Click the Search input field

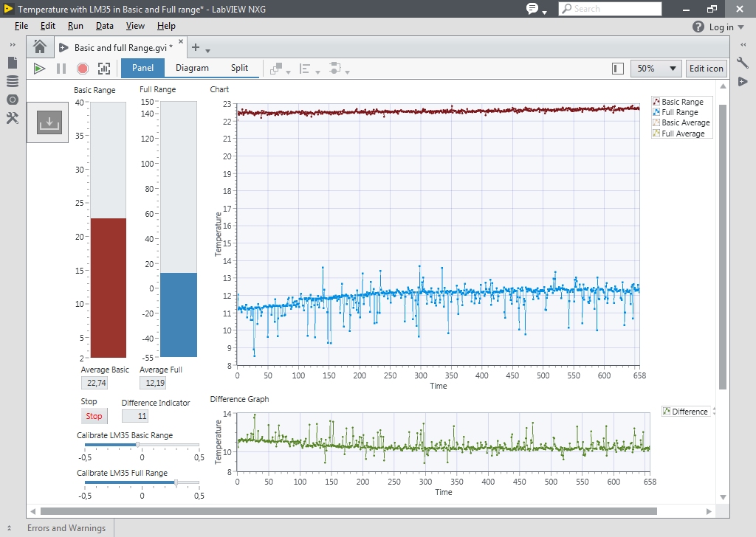[x=610, y=9]
